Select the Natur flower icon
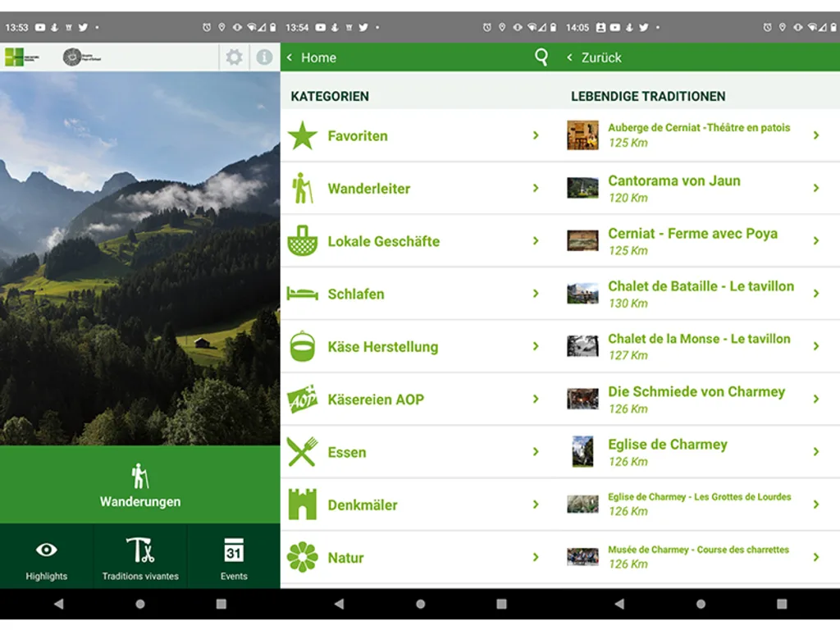 pyautogui.click(x=304, y=557)
